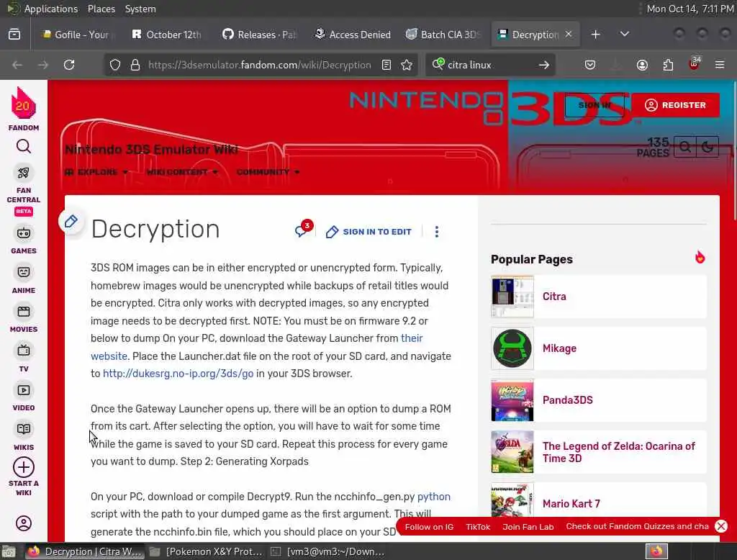Switch to the Releases GitHub tab

pyautogui.click(x=259, y=35)
